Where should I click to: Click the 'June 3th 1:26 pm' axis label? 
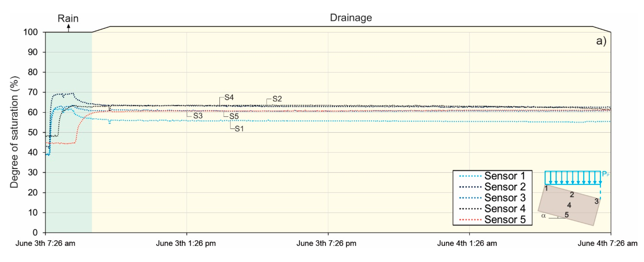coord(186,243)
